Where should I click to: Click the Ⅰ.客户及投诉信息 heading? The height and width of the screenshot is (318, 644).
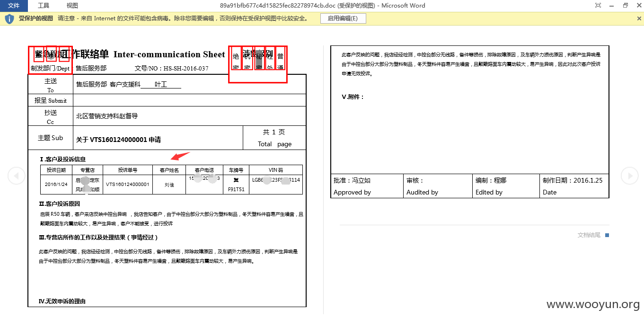click(62, 159)
